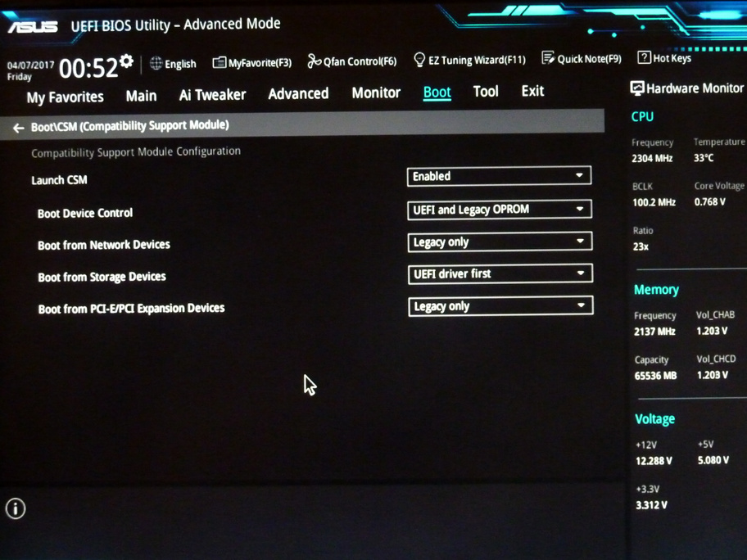Screen dimensions: 747x560
Task: Click the 100.2 MHz BCLK value
Action: (654, 202)
